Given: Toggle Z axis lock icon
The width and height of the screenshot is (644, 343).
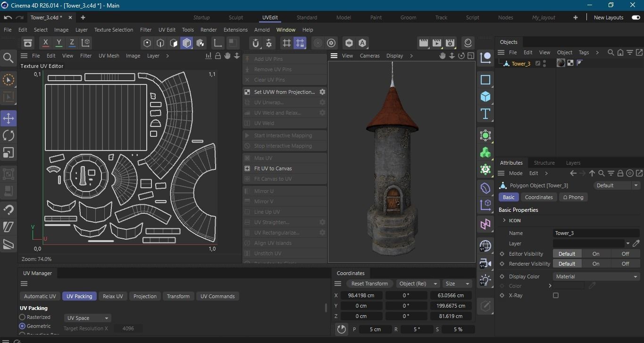Looking at the screenshot, I should coord(72,43).
